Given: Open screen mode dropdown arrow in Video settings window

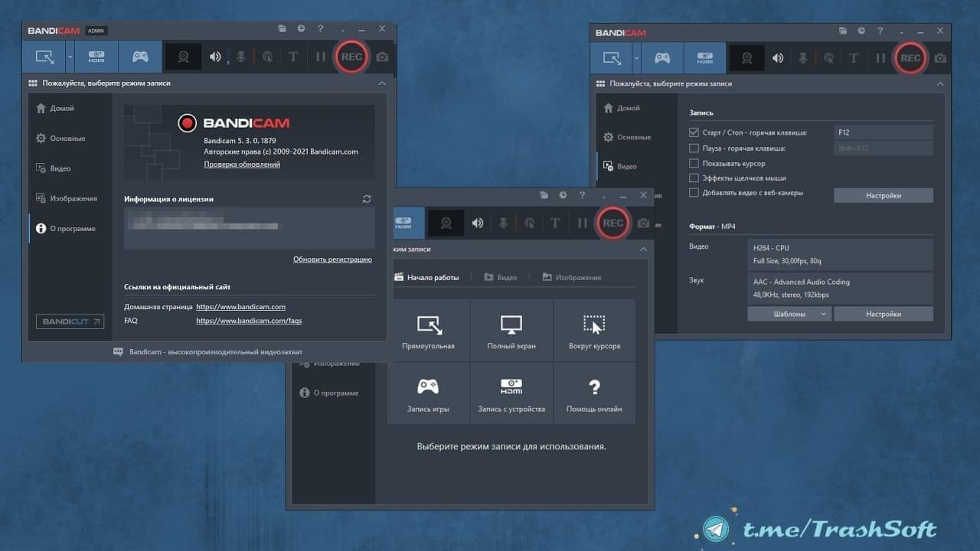Looking at the screenshot, I should (637, 58).
